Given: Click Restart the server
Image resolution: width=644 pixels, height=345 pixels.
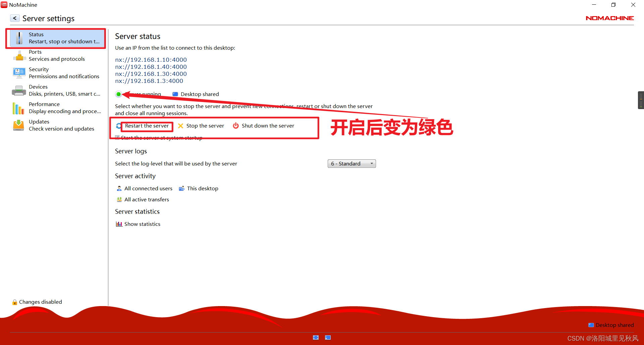Looking at the screenshot, I should pos(147,126).
